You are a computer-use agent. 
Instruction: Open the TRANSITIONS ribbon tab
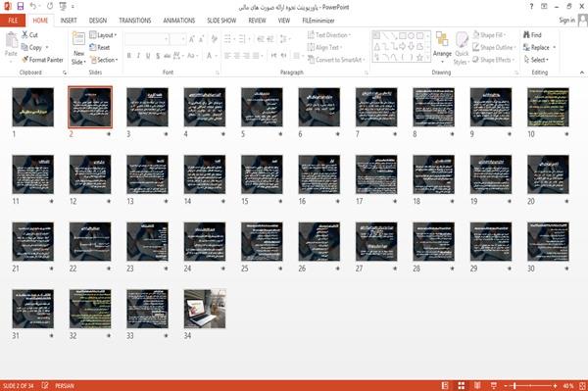[x=135, y=21]
